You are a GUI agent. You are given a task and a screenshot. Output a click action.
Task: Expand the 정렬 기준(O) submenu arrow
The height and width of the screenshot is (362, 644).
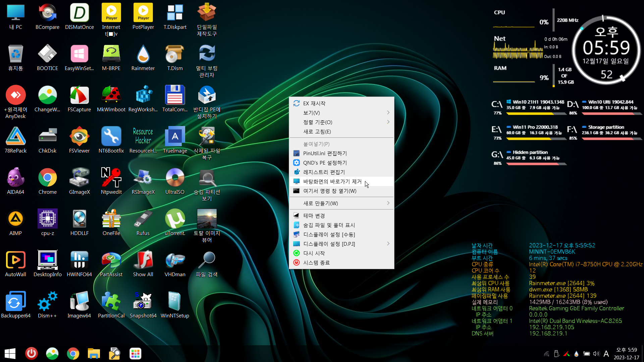coord(388,122)
